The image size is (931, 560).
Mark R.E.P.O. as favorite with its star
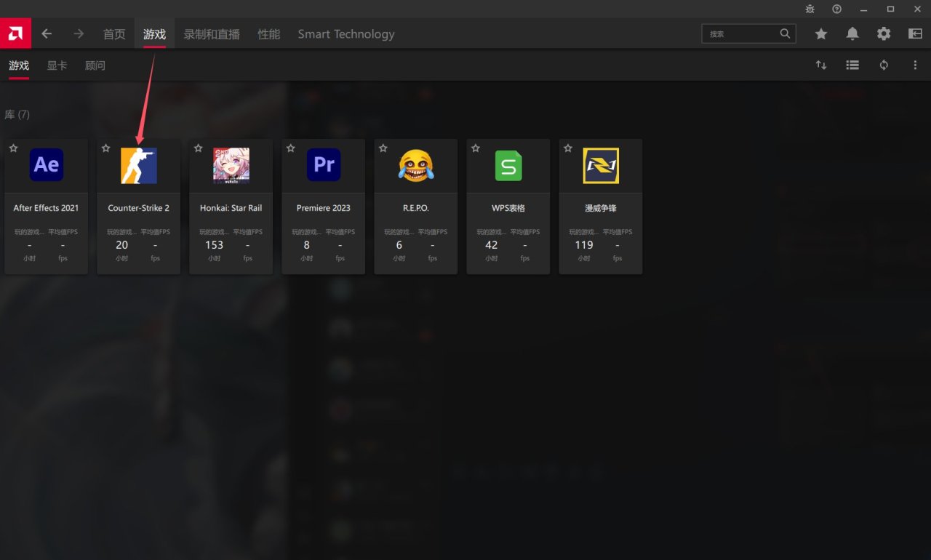[x=383, y=148]
